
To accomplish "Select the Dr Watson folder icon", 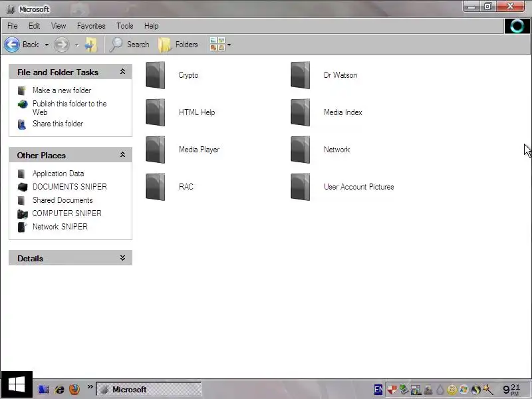I will 301,75.
